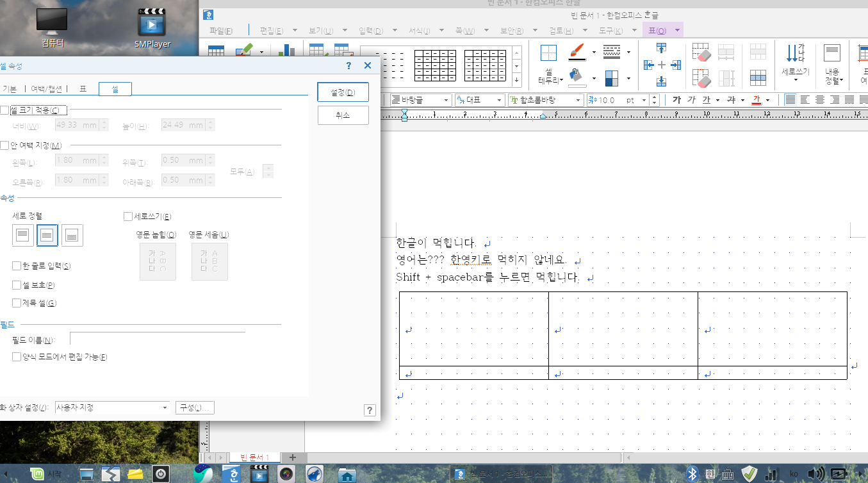Insert a row below with the down-arrow icon
The height and width of the screenshot is (483, 868).
(x=662, y=81)
